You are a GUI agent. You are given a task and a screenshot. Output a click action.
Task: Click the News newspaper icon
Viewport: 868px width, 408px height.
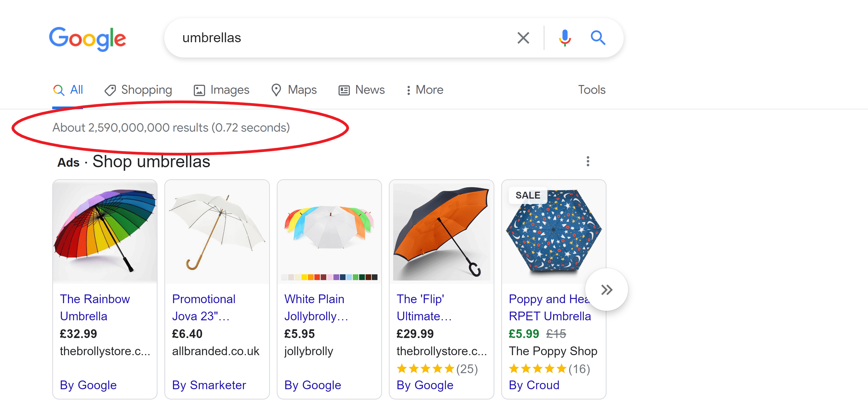344,90
